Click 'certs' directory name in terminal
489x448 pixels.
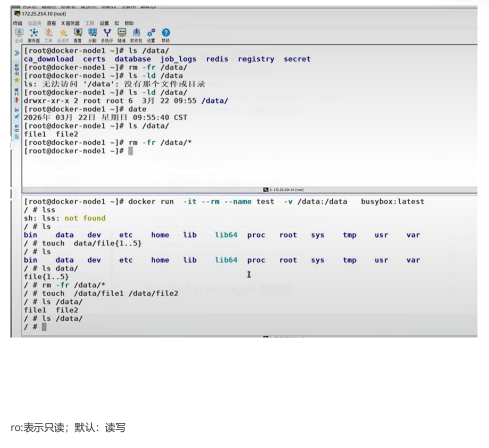click(x=94, y=59)
